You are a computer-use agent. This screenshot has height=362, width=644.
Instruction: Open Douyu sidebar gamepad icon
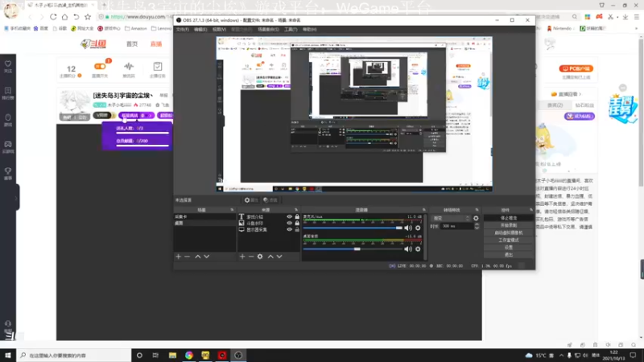8,146
